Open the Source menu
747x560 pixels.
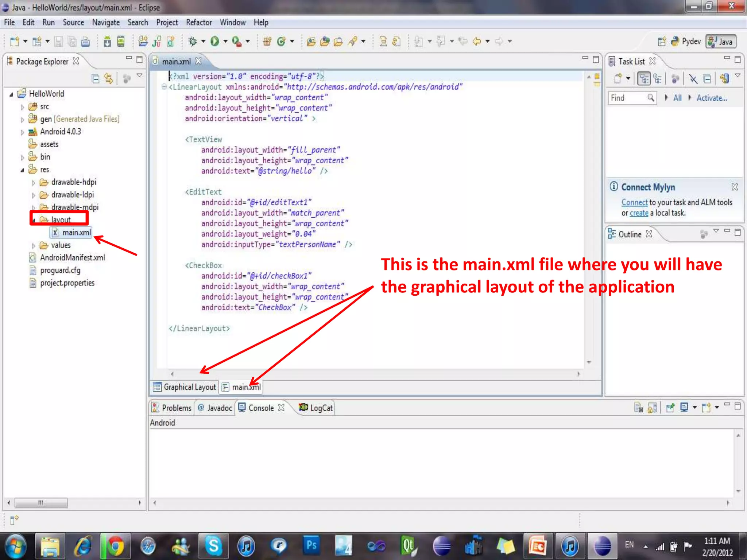(x=73, y=23)
